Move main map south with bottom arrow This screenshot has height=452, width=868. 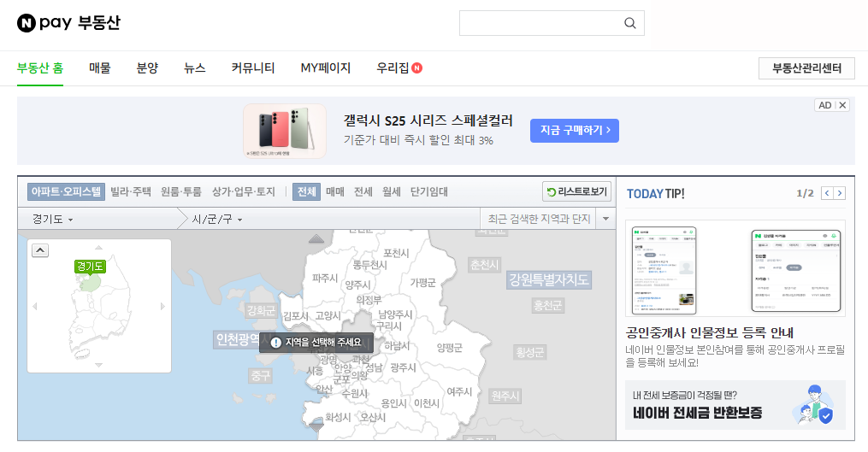[x=316, y=427]
